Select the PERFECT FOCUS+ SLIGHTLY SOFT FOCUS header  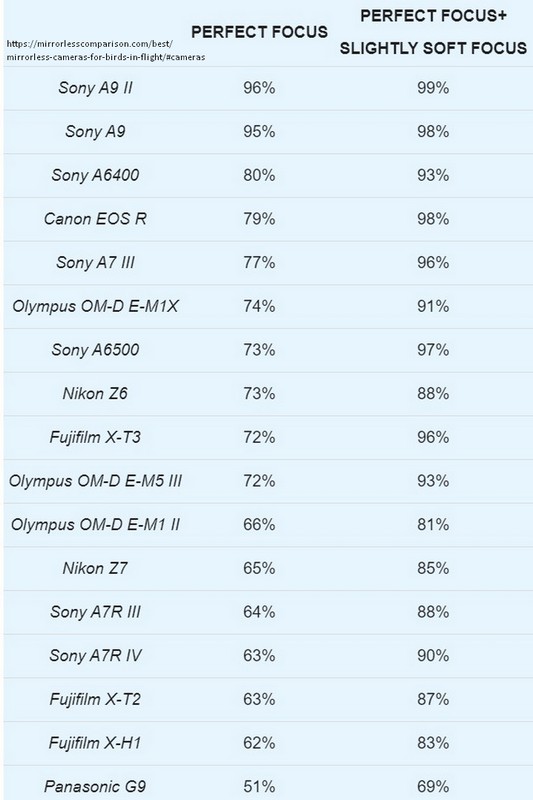(x=433, y=32)
